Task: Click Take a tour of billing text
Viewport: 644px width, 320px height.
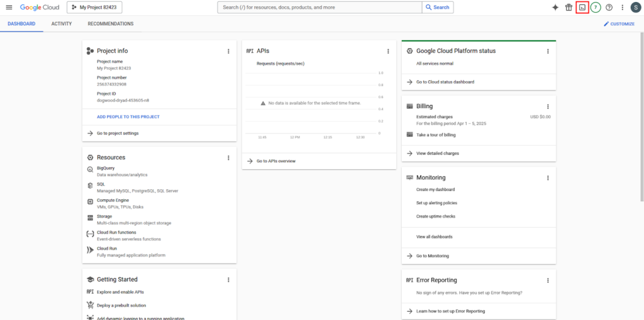Action: pos(436,135)
